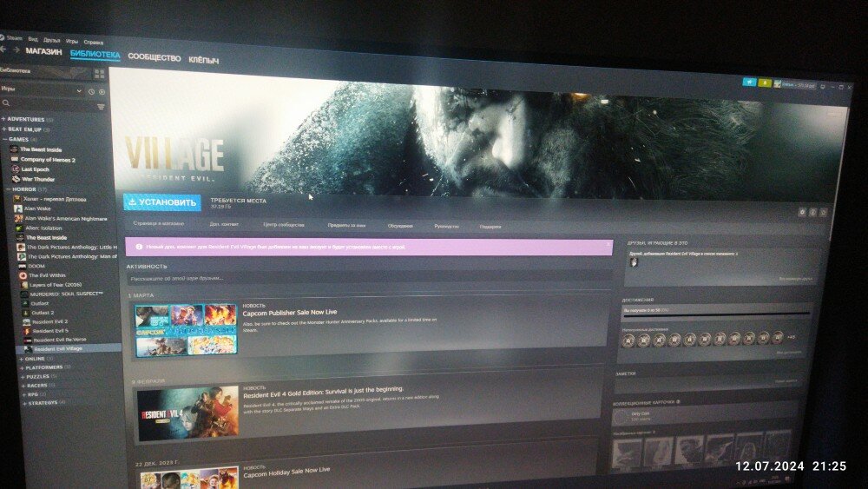868x489 pixels.
Task: Open notifications bell icon
Action: tap(765, 83)
